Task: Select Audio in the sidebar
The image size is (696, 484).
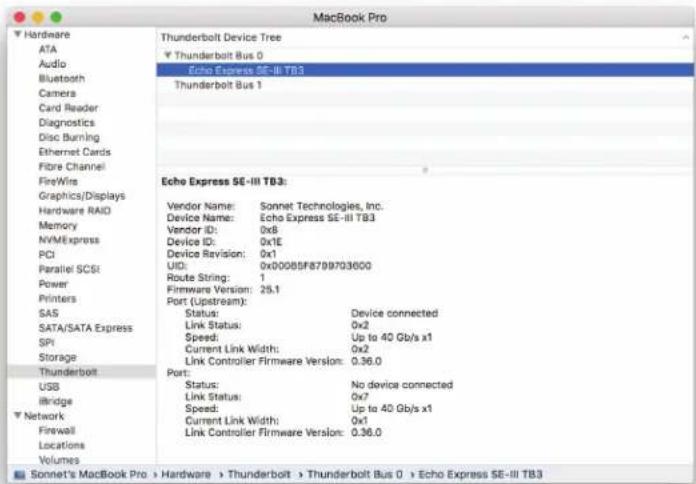Action: pyautogui.click(x=52, y=64)
